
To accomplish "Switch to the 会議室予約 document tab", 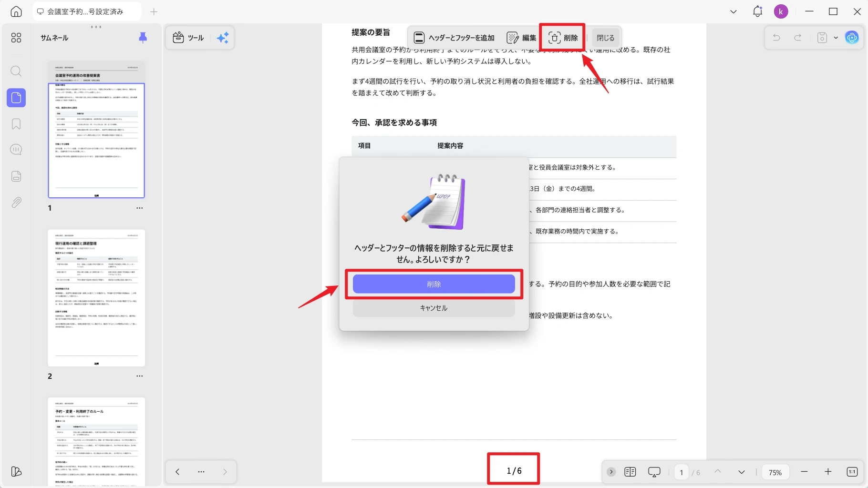I will (87, 11).
